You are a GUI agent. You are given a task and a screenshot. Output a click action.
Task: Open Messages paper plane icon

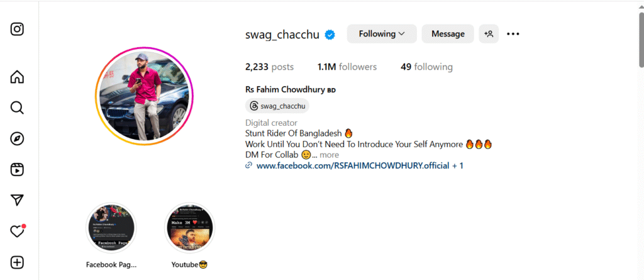tap(17, 200)
